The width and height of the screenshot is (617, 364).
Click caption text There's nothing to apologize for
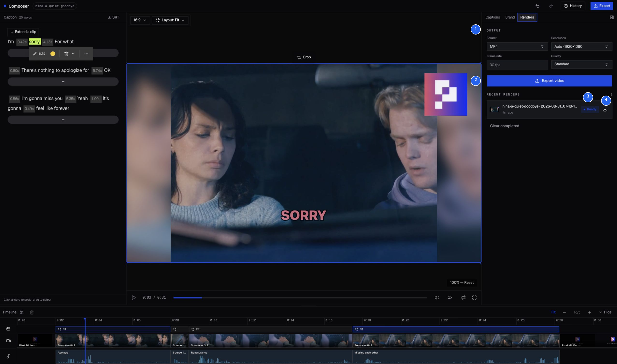(x=55, y=70)
